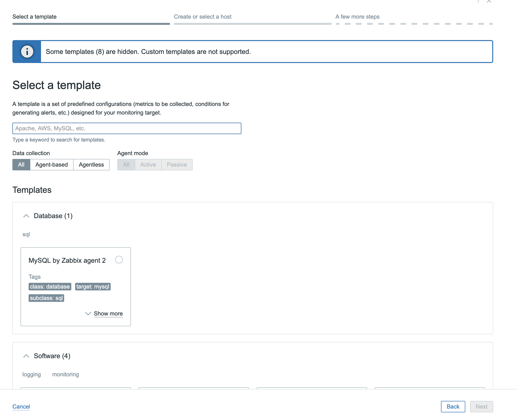
Task: Click the target: mysql tag
Action: [x=93, y=286]
